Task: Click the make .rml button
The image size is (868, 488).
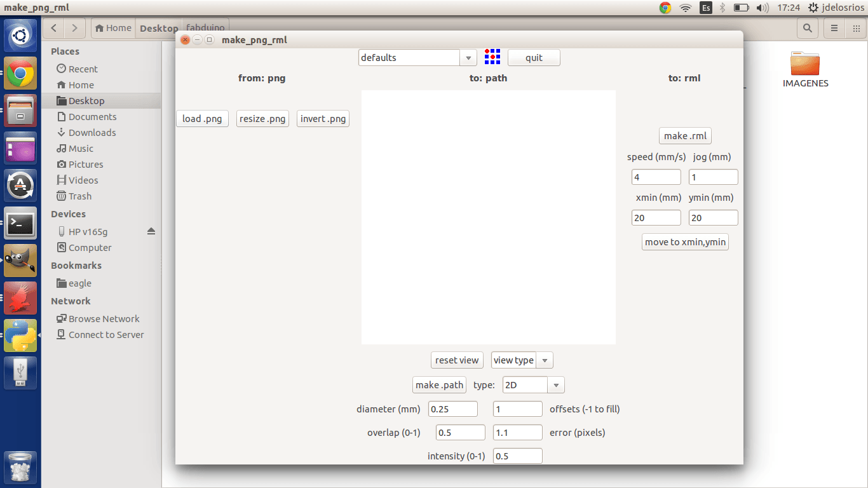Action: [x=685, y=135]
